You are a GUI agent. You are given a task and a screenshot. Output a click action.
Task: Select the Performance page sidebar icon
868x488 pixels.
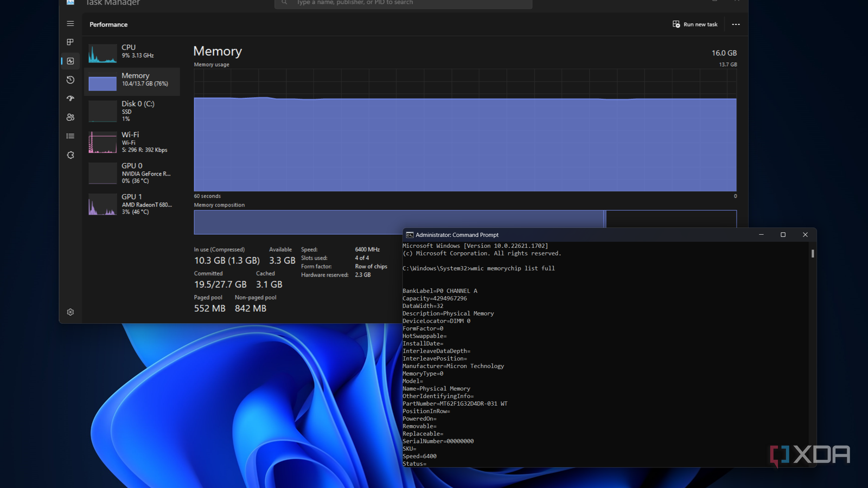click(71, 61)
